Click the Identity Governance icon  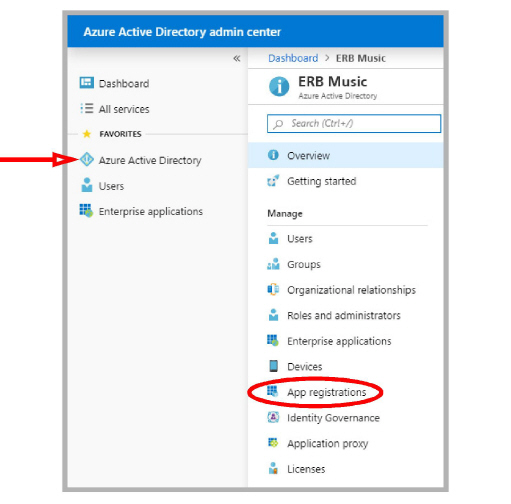tap(273, 417)
